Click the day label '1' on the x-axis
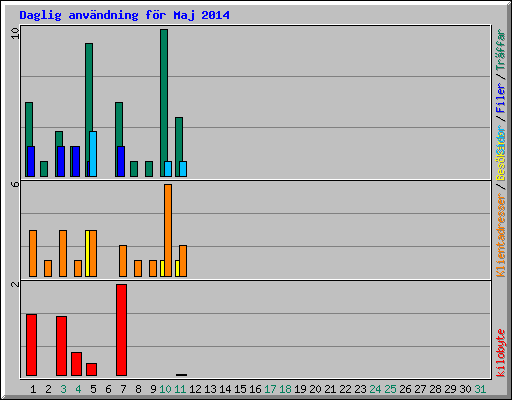The width and height of the screenshot is (512, 400). (33, 389)
